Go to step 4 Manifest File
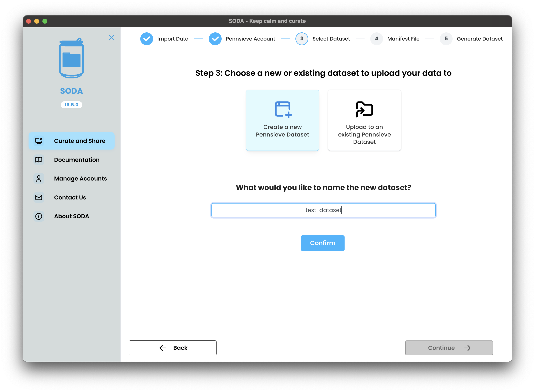 377,39
